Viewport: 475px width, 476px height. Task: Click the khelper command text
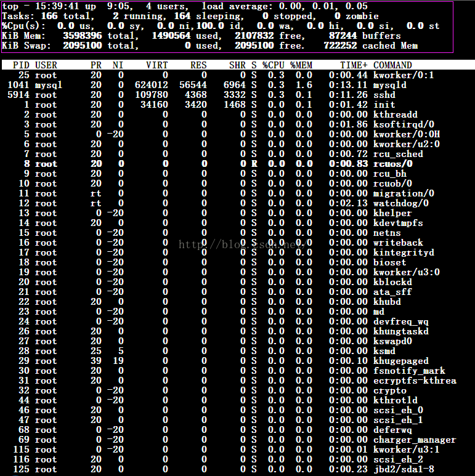tap(392, 213)
